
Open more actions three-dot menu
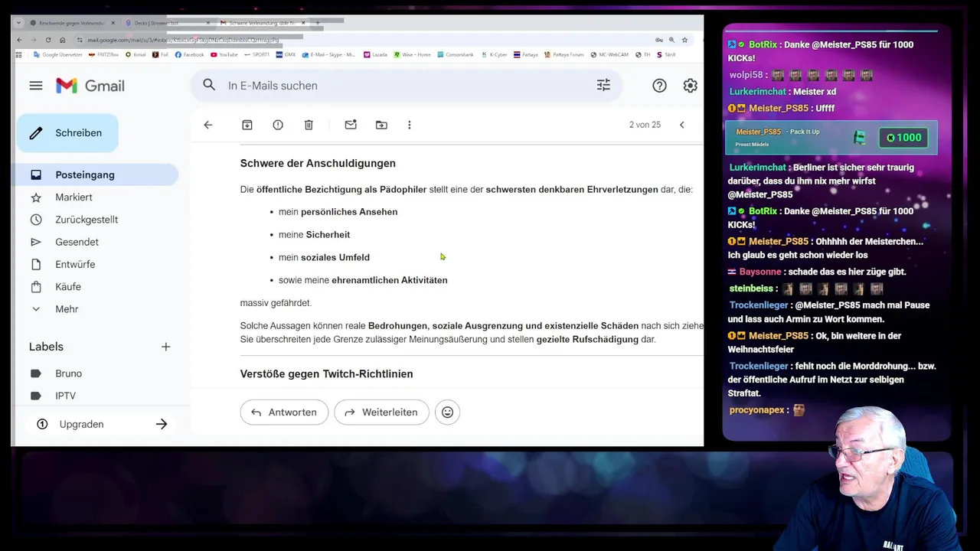point(410,125)
